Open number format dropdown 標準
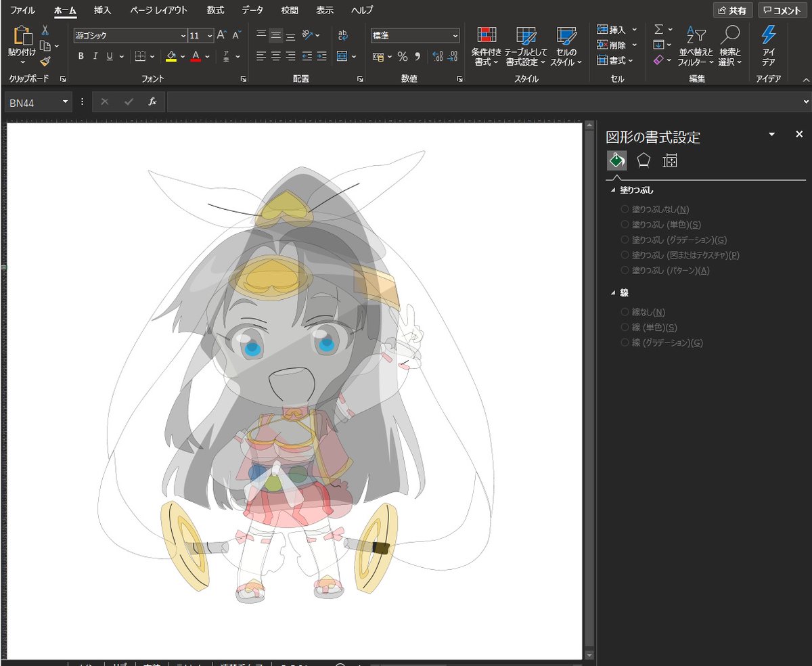 tap(455, 35)
